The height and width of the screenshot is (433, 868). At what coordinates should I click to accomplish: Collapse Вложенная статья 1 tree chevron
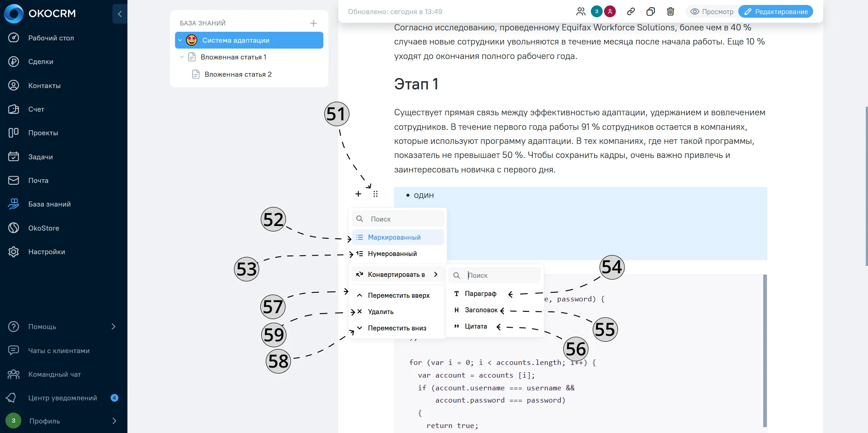[x=182, y=57]
